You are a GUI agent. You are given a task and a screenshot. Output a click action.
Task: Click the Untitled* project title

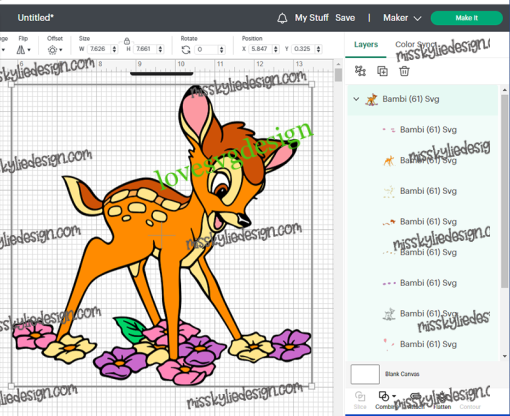35,18
